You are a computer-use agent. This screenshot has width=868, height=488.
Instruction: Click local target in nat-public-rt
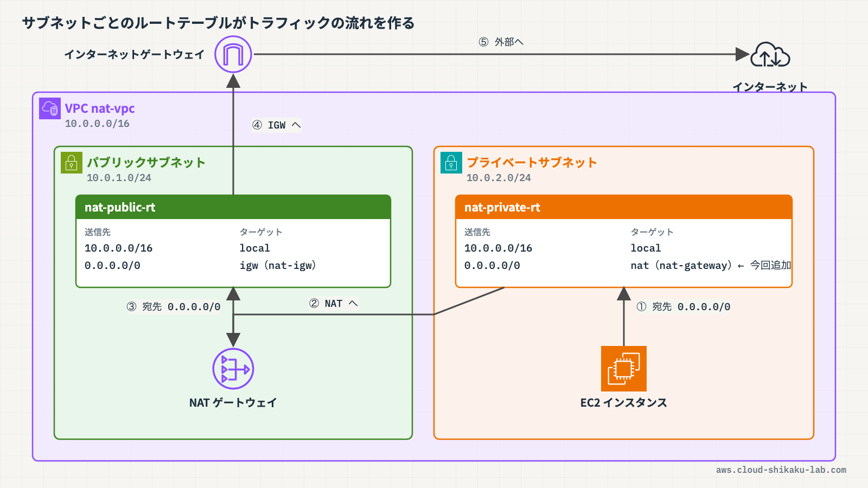pos(255,248)
